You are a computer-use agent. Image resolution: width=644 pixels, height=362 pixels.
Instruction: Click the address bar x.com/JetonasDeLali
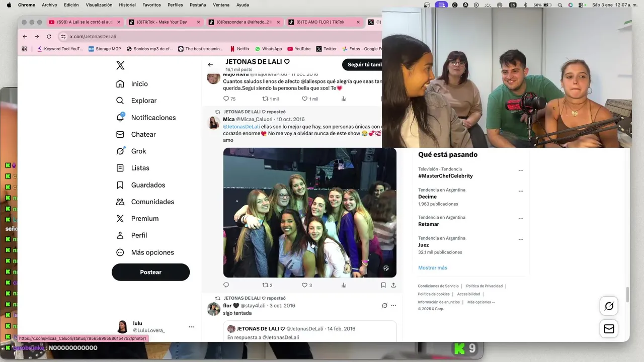pyautogui.click(x=93, y=37)
